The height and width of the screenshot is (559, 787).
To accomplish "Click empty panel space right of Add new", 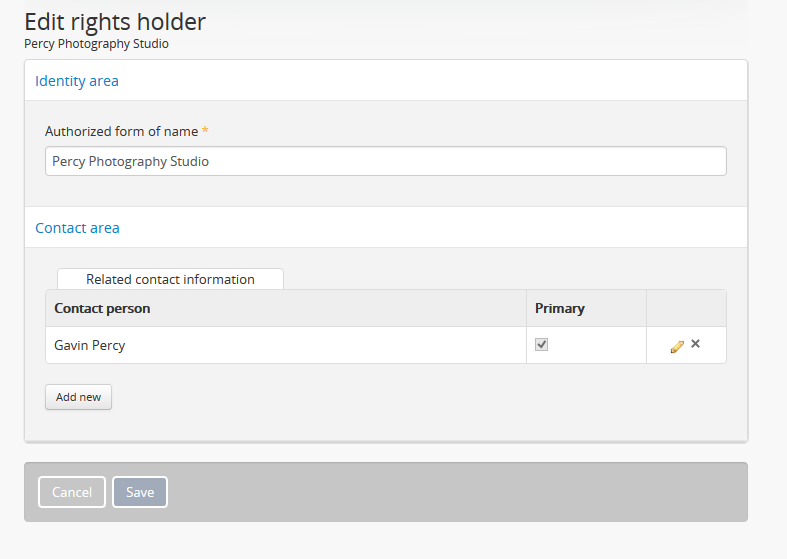I will point(400,397).
